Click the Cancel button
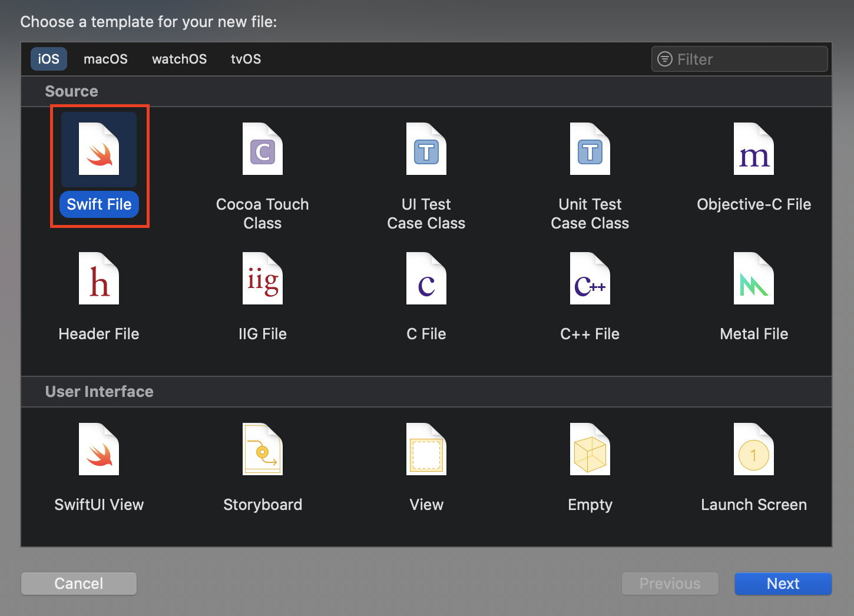 (79, 584)
